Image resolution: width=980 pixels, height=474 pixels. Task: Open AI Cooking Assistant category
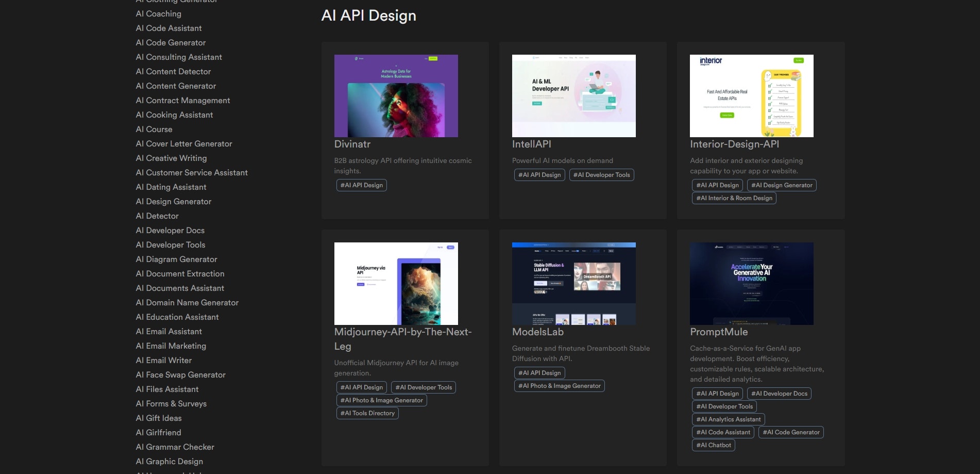(x=174, y=115)
